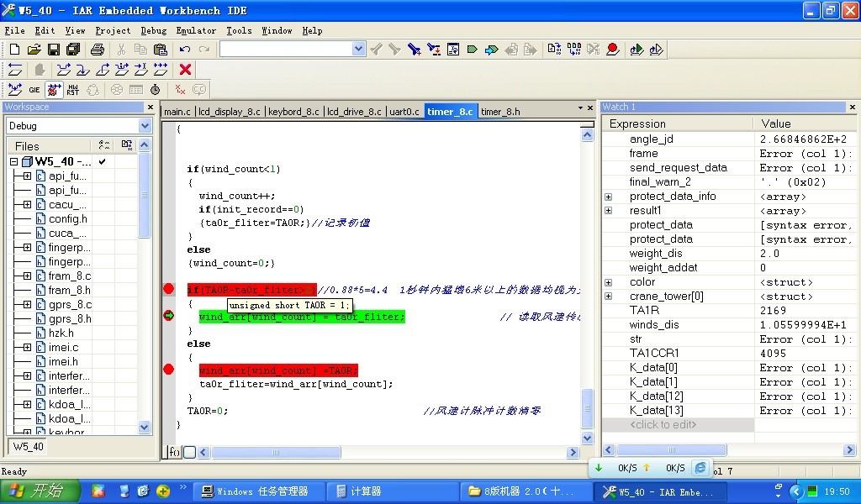
Task: Click the debugger Reset icon
Action: click(15, 70)
